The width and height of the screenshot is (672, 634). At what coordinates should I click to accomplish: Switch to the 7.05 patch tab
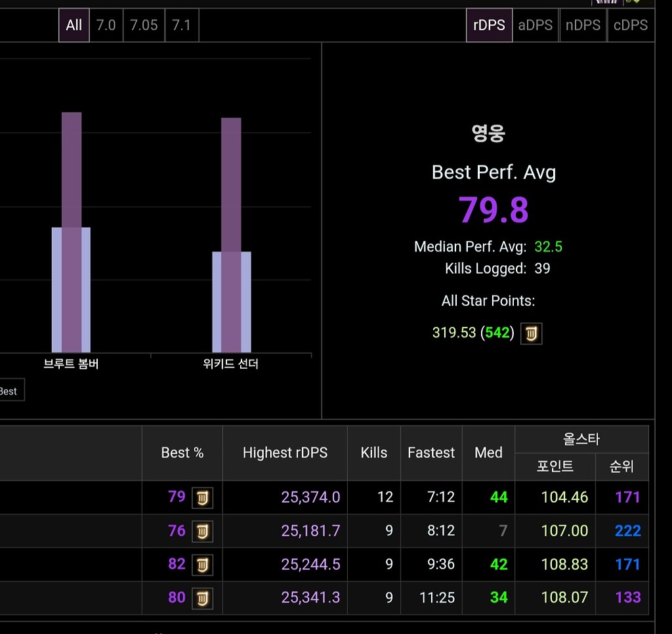pos(144,26)
